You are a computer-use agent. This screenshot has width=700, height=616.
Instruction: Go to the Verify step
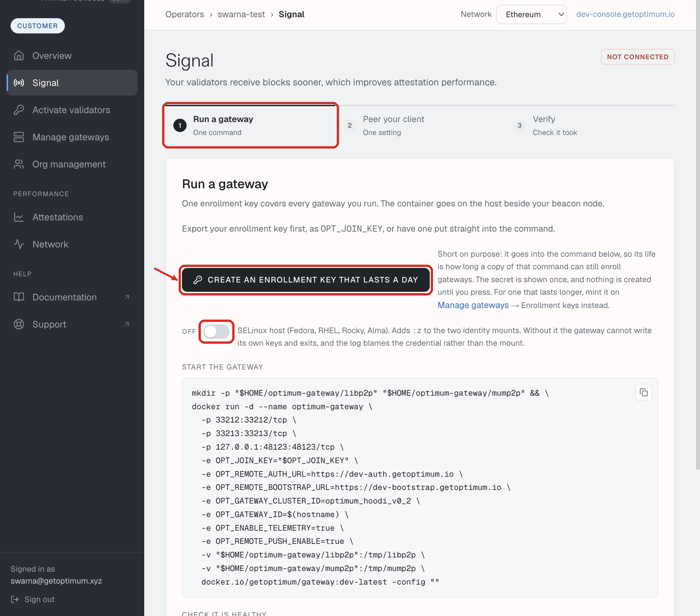pos(590,125)
